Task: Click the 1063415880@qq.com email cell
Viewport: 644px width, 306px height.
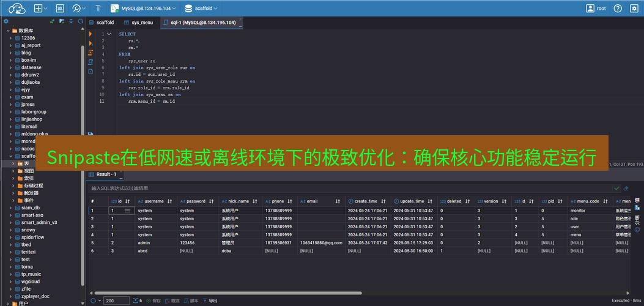Action: (321, 243)
